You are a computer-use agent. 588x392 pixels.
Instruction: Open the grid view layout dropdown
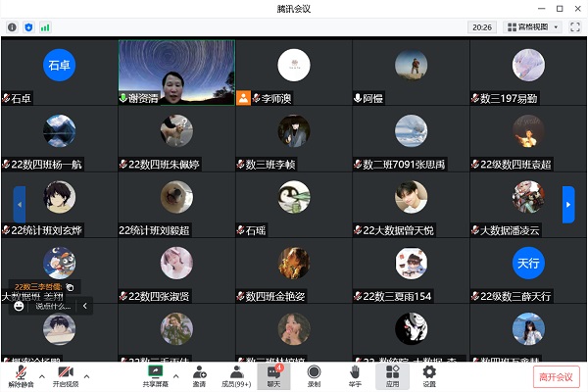533,27
